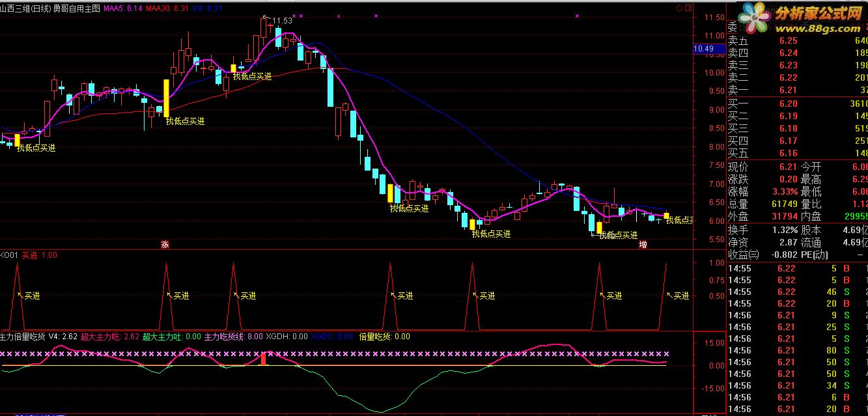The height and width of the screenshot is (416, 868).
Task: Click the KO01 sub-indicator name
Action: tap(10, 255)
